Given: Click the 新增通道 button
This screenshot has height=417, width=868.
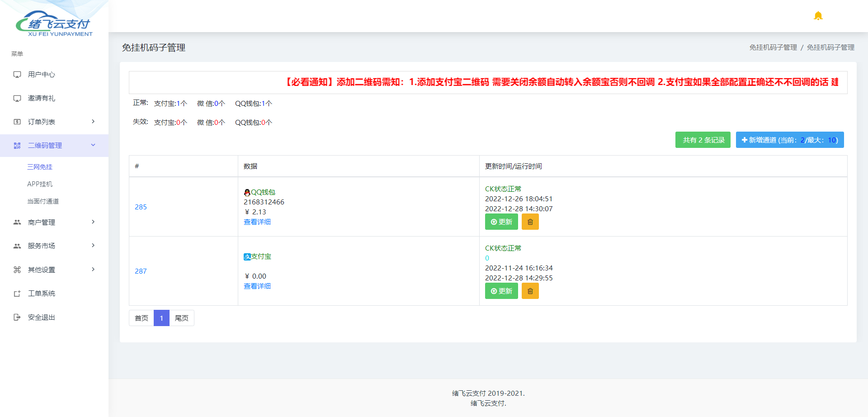Looking at the screenshot, I should pos(789,140).
